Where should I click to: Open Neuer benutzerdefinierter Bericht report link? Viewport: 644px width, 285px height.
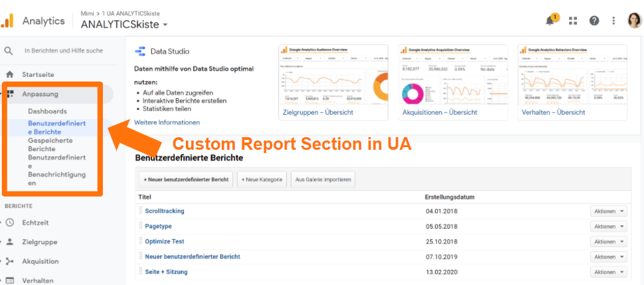click(x=193, y=256)
